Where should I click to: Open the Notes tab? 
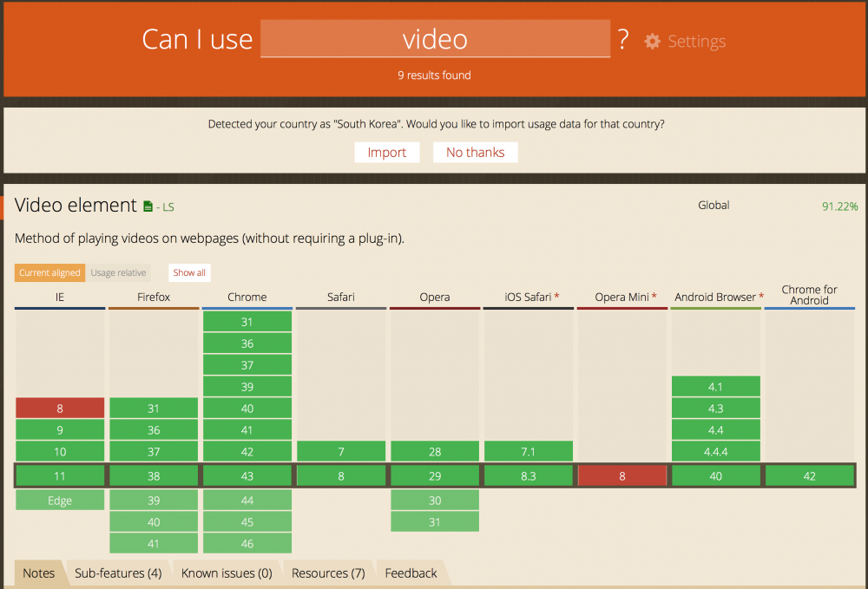pos(39,573)
